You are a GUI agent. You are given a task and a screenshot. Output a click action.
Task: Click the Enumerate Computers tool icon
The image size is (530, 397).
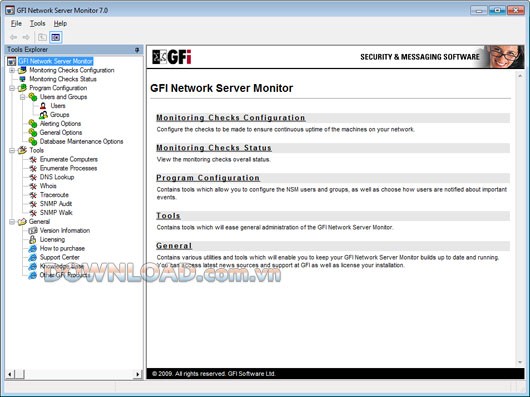tap(33, 159)
